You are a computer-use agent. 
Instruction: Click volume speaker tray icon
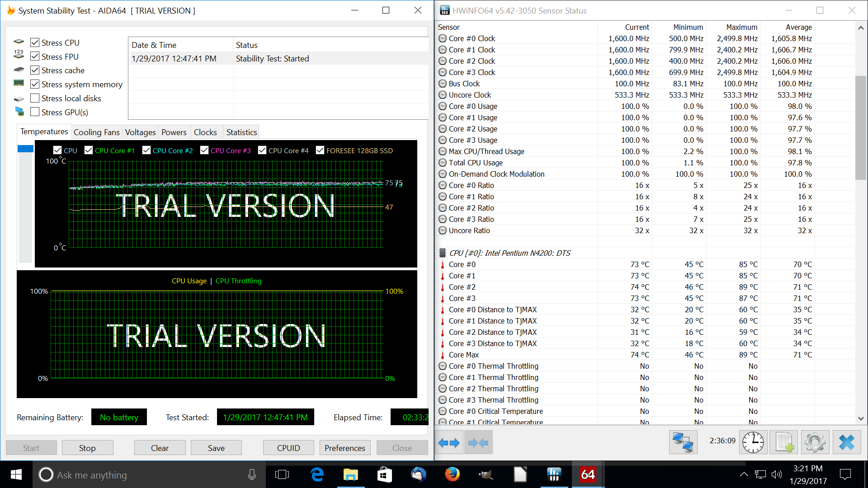click(x=776, y=474)
